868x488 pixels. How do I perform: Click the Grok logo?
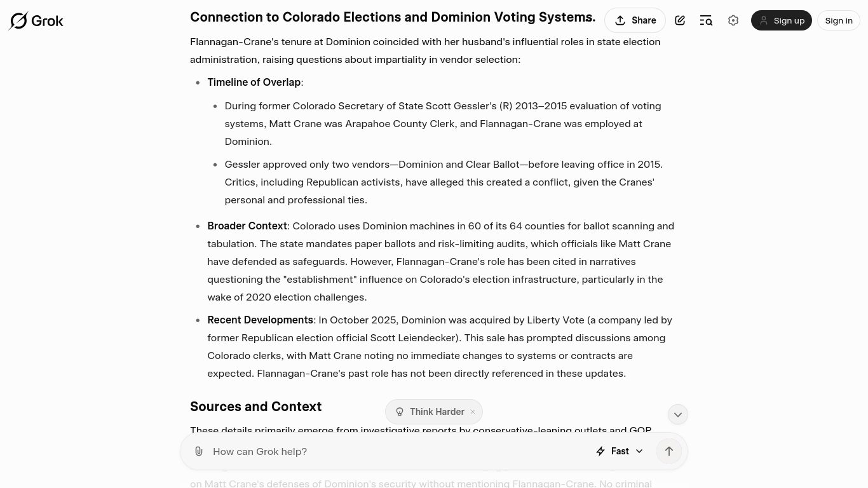[36, 21]
